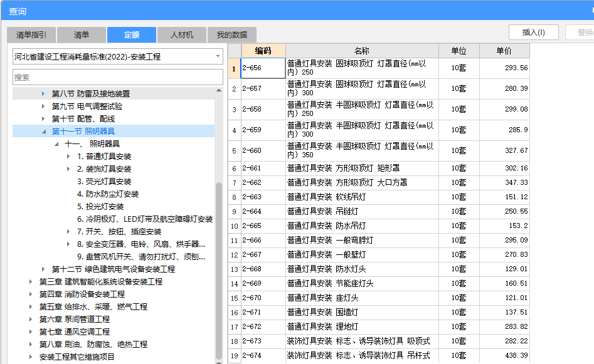Viewport: 594px width, 364px height.
Task: Expand 7. 开关、按钮、插座安装 node
Action: (68, 232)
